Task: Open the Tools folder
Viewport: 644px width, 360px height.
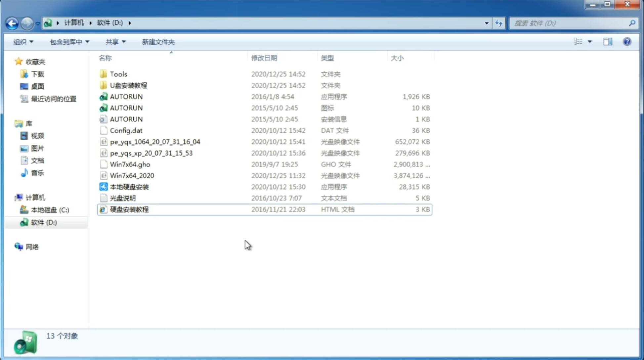Action: 118,74
